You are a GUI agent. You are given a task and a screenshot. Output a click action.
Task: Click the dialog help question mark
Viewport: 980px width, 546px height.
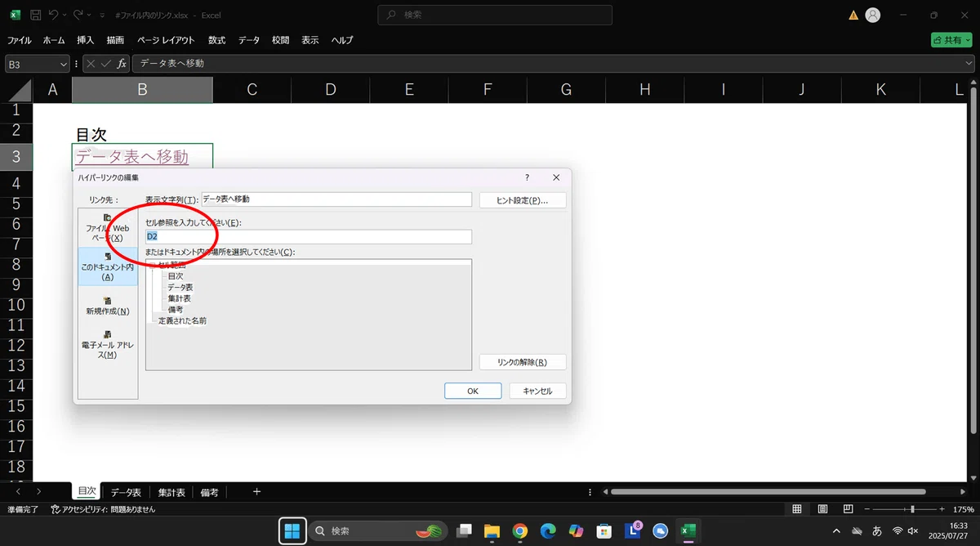point(527,177)
